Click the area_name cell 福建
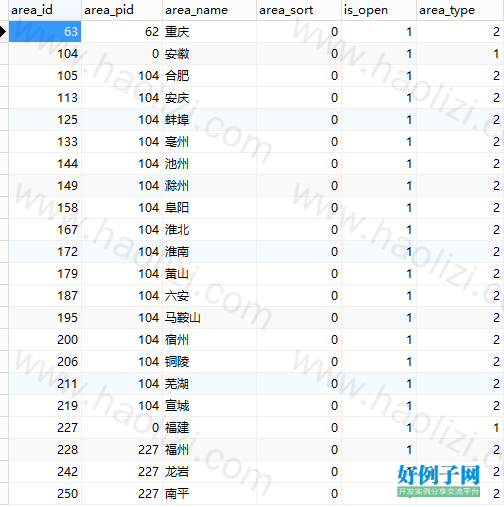Image resolution: width=504 pixels, height=507 pixels. (x=209, y=428)
